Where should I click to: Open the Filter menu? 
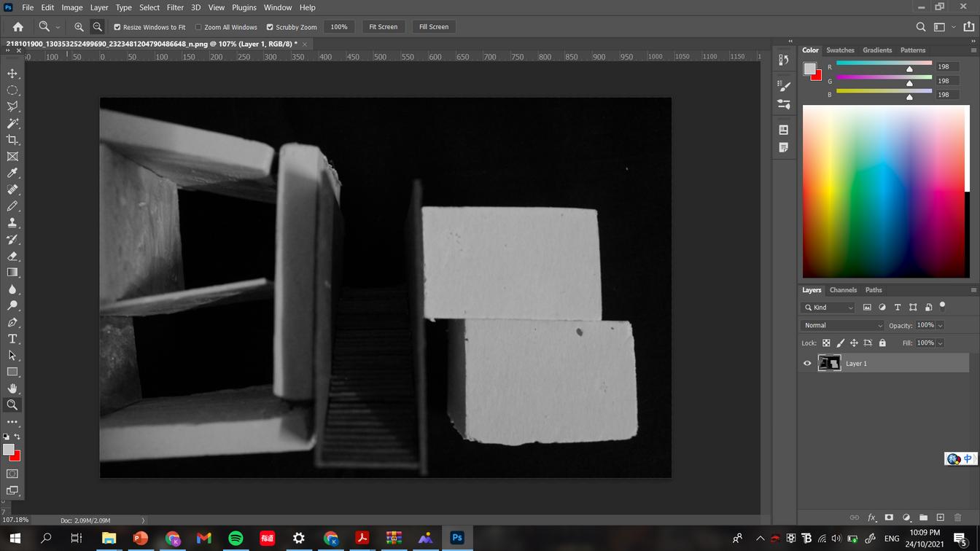tap(175, 7)
